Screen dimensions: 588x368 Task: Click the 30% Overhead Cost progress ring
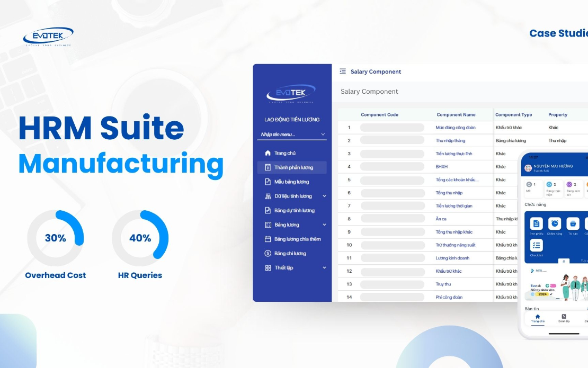tap(56, 238)
